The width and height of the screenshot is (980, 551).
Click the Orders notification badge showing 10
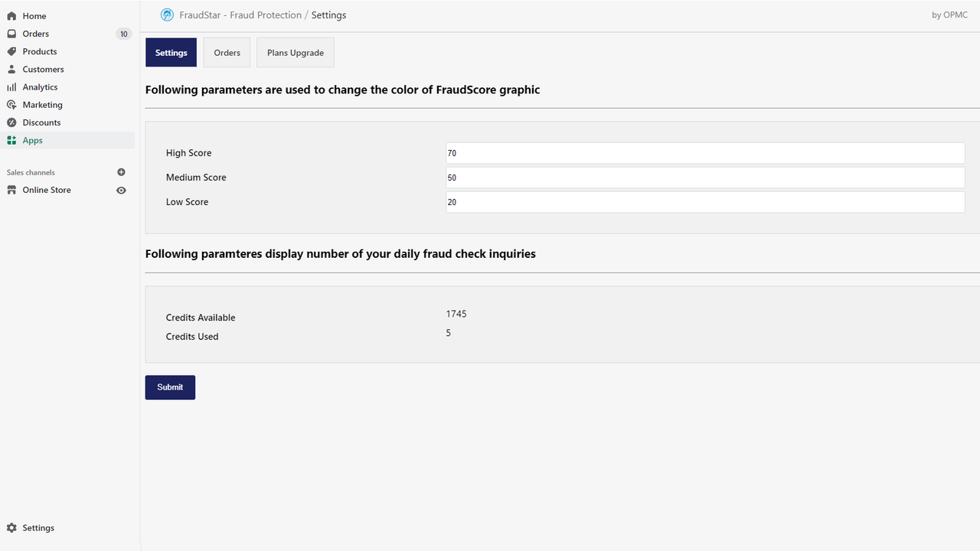123,33
